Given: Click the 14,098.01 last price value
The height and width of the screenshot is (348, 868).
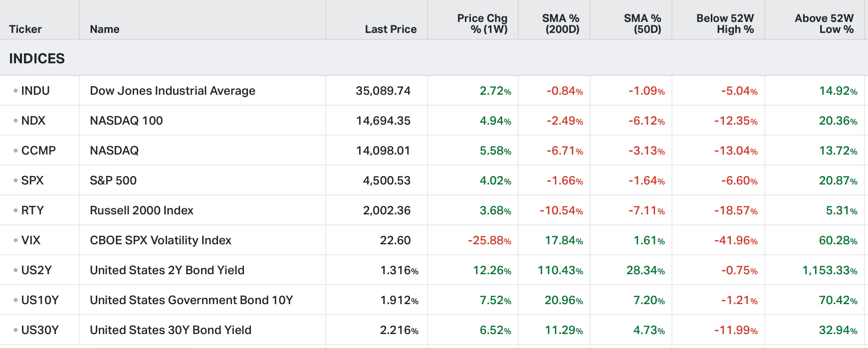Looking at the screenshot, I should tap(383, 151).
